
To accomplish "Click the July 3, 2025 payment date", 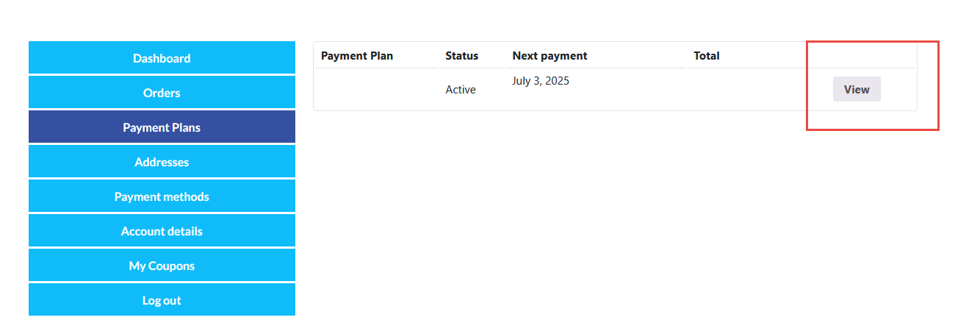I will 541,81.
